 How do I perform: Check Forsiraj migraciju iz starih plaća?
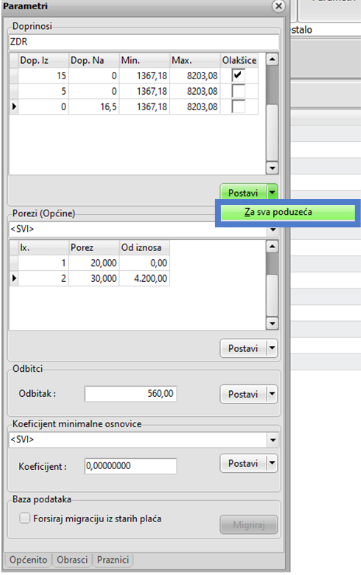25,518
